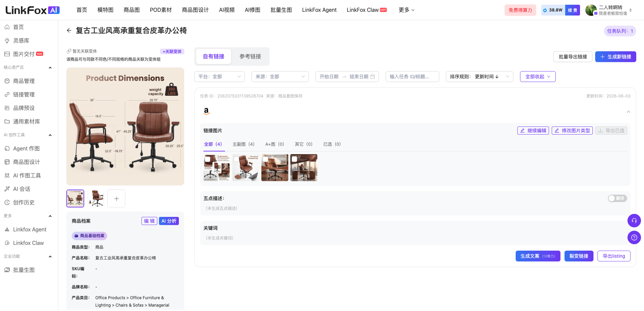The height and width of the screenshot is (311, 644).
Task: Click the 裂变链接 button
Action: click(x=579, y=256)
